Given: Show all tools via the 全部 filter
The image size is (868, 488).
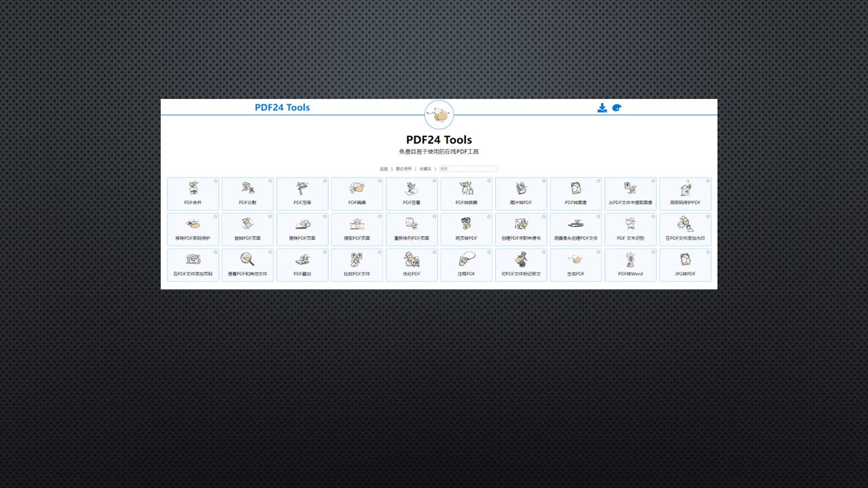Looking at the screenshot, I should pos(384,169).
